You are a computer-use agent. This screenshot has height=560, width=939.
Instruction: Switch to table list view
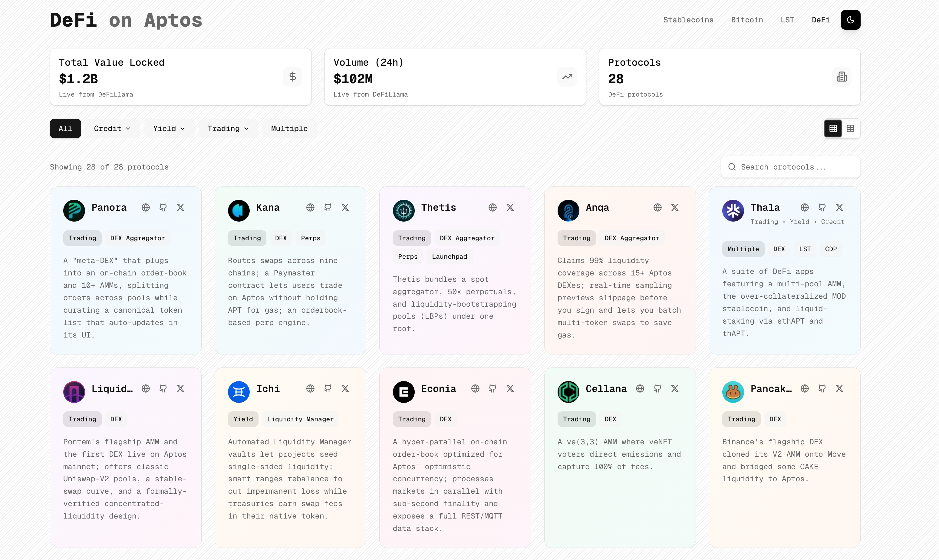point(850,129)
